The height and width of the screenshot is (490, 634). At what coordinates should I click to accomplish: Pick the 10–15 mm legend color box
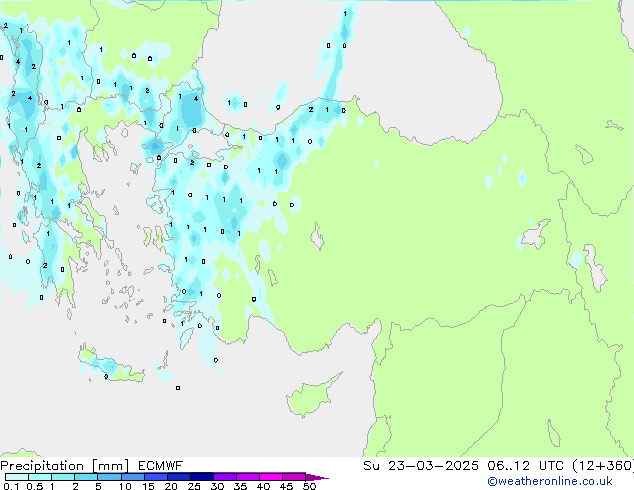pyautogui.click(x=132, y=477)
